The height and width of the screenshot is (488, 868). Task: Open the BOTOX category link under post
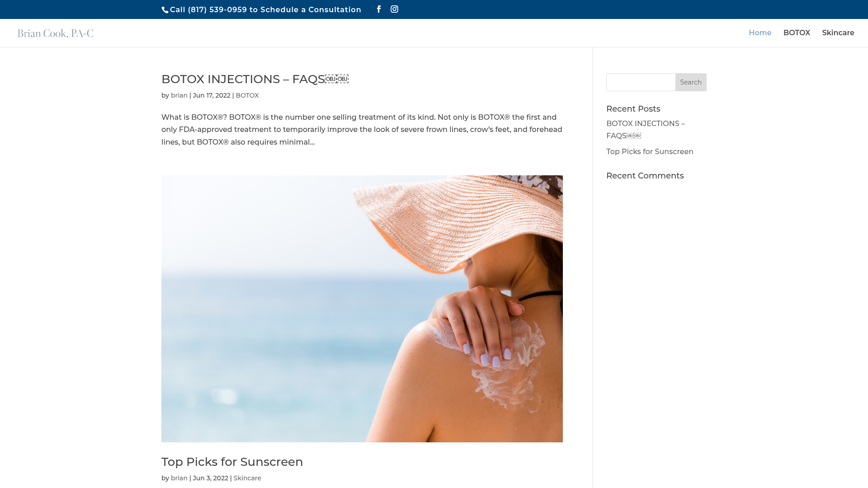coord(247,95)
